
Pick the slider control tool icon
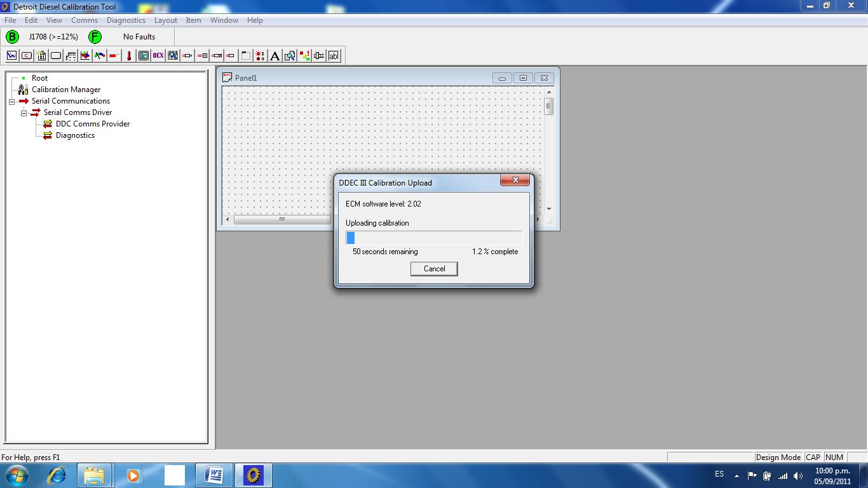(319, 56)
